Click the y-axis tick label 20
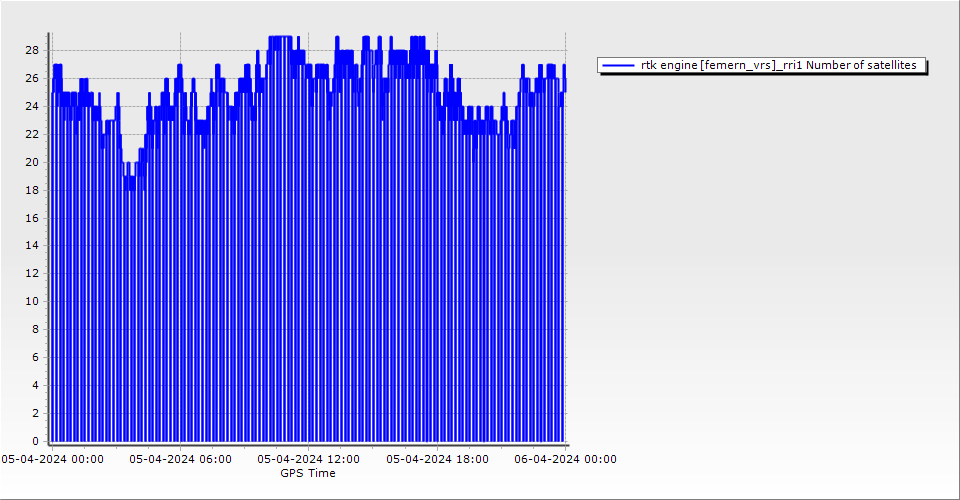This screenshot has width=960, height=500. [32, 162]
